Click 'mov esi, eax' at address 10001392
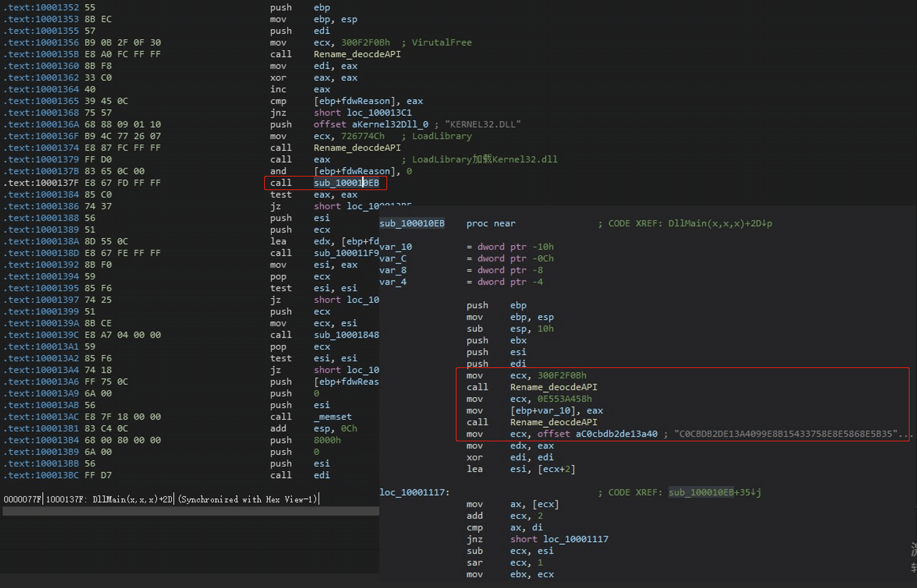Image resolution: width=917 pixels, height=588 pixels. 314,265
